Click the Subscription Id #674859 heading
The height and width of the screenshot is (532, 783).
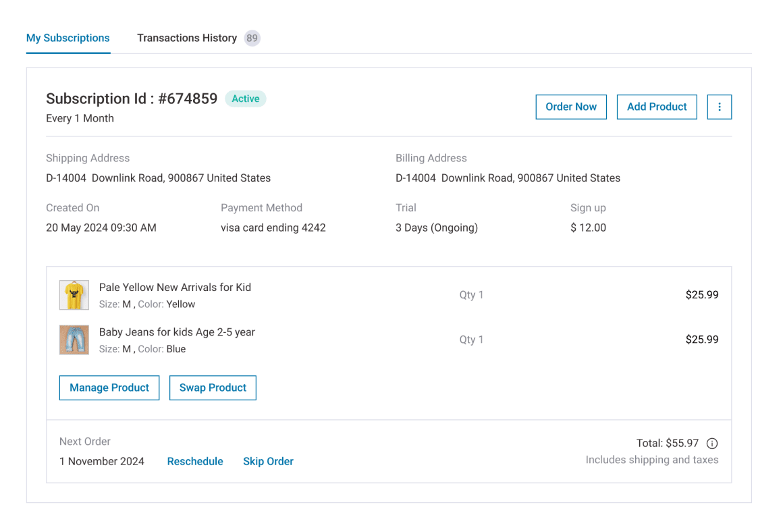point(132,99)
